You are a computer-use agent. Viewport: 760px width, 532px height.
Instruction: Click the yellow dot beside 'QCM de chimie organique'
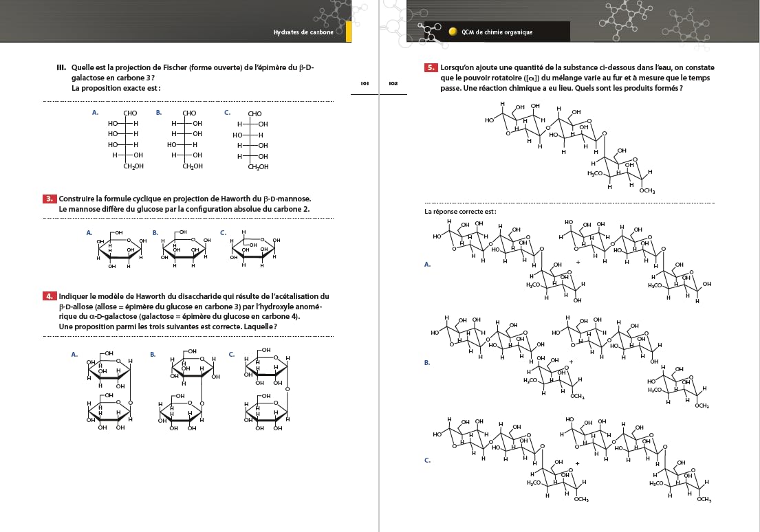453,32
